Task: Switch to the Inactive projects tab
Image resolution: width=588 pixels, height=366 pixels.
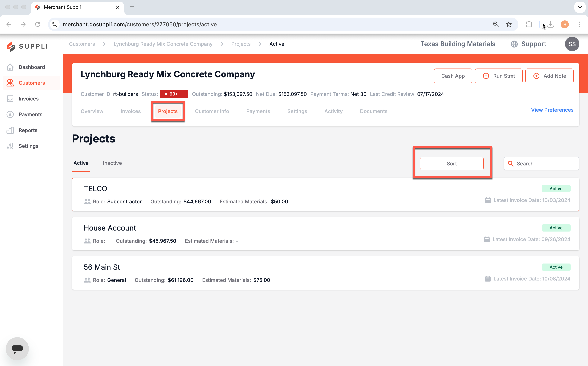Action: (x=112, y=163)
